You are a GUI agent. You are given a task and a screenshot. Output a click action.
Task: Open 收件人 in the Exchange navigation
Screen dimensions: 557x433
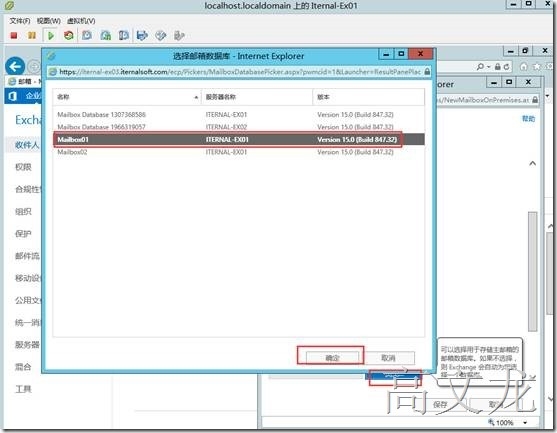[x=27, y=145]
